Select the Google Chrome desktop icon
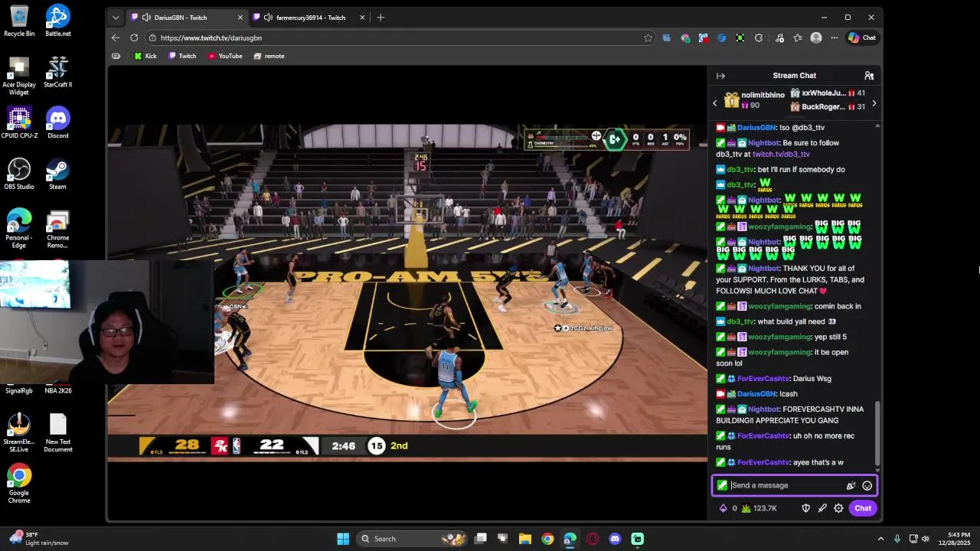This screenshot has width=980, height=551. pos(19,484)
